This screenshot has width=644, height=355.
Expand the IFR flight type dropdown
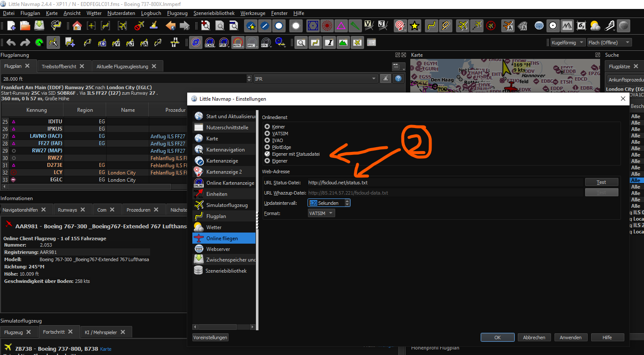(316, 79)
